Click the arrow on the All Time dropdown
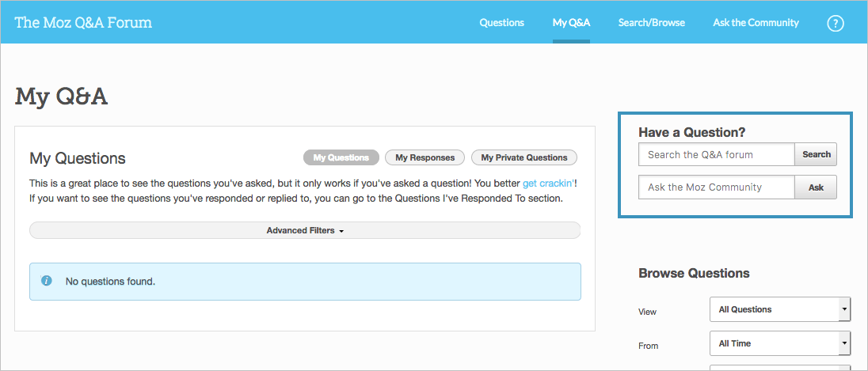Viewport: 868px width, 371px height. 844,343
